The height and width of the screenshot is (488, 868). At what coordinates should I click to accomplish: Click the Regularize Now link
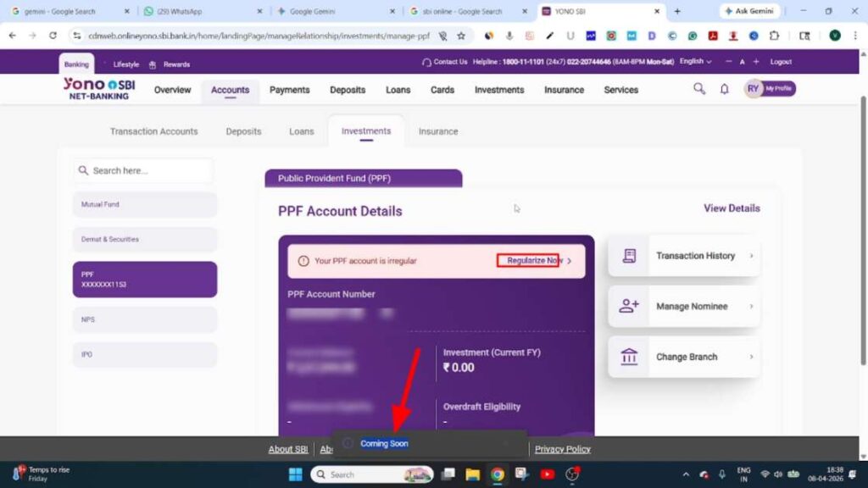point(531,261)
